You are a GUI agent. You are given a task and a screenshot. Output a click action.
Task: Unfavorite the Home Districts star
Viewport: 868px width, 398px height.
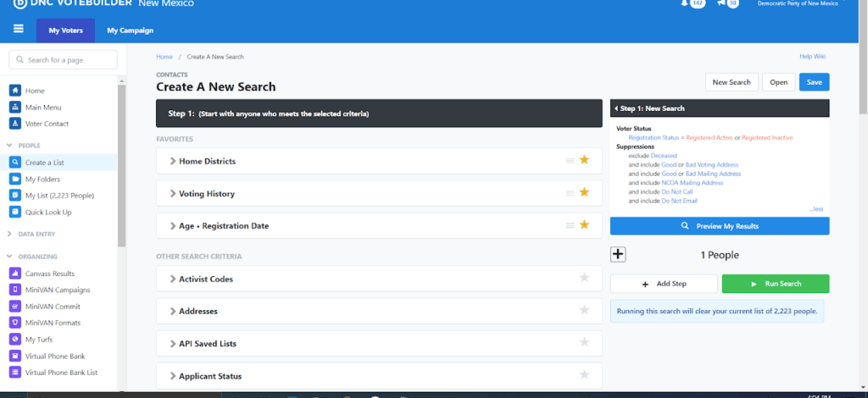[584, 161]
